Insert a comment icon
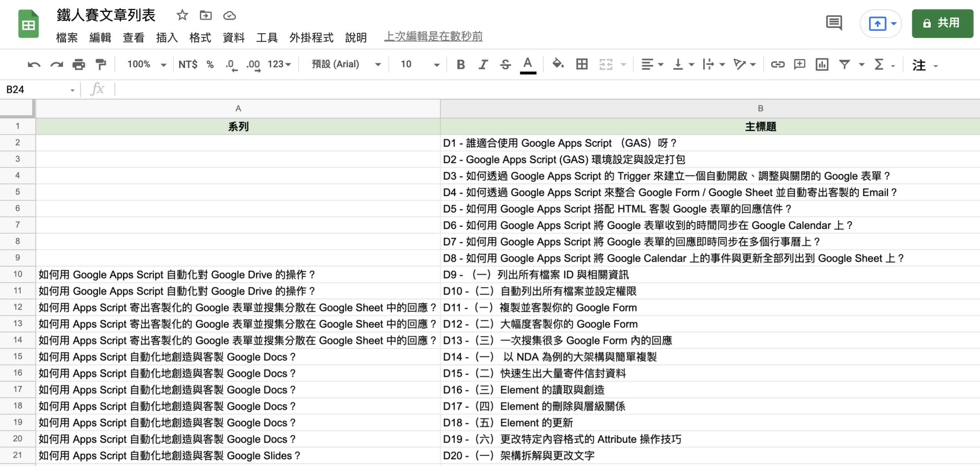Image resolution: width=980 pixels, height=466 pixels. 800,64
